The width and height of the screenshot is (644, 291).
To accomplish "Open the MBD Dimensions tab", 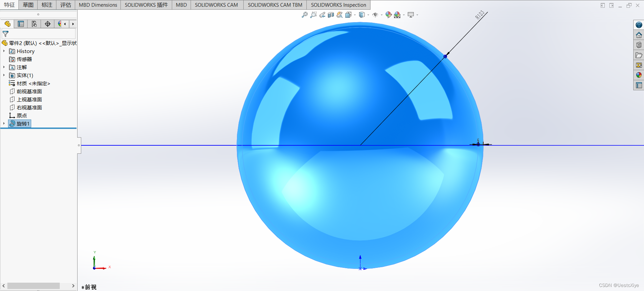I will (98, 5).
